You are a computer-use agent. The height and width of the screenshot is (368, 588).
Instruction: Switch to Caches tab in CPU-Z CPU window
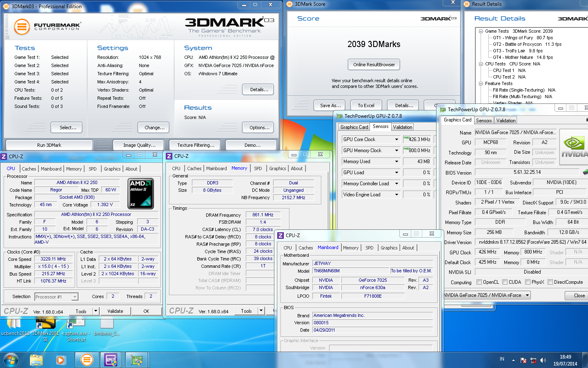(29, 169)
